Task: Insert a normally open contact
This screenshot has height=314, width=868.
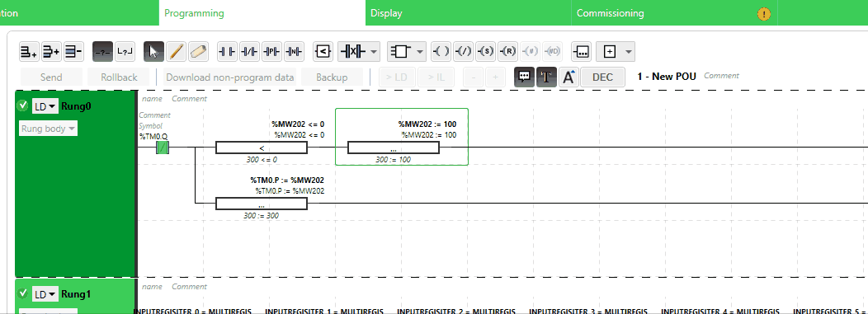Action: tap(227, 51)
